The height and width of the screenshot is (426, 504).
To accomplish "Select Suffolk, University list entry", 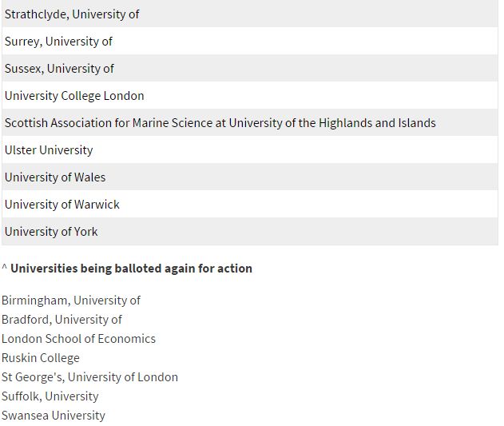I will pyautogui.click(x=50, y=396).
